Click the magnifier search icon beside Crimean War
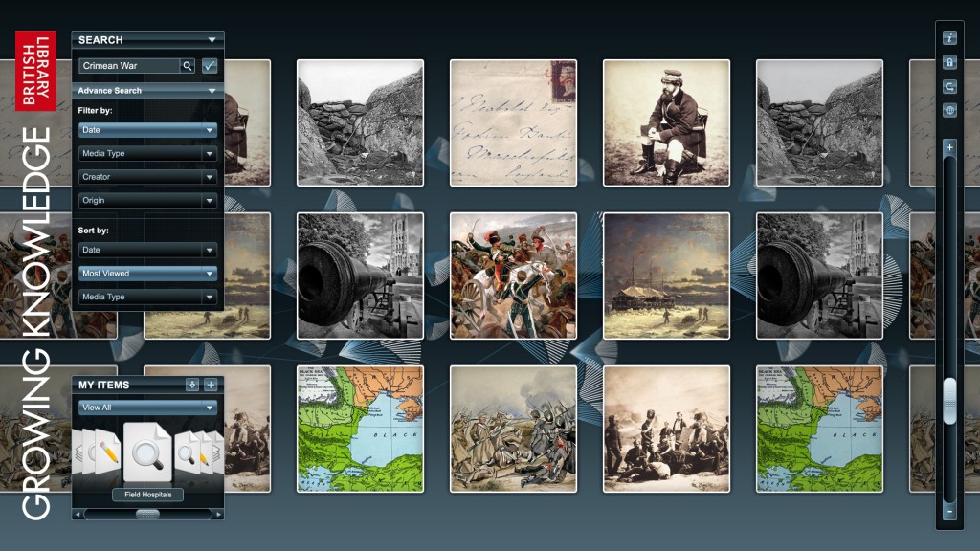This screenshot has width=980, height=551. pos(187,66)
